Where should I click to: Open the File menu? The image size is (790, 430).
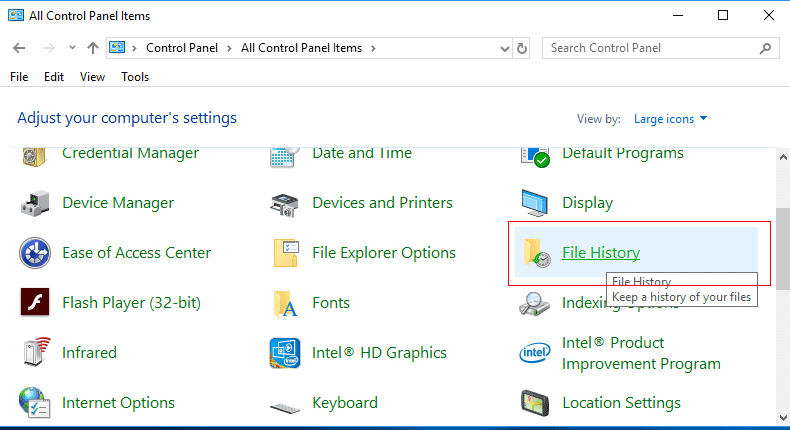tap(19, 77)
